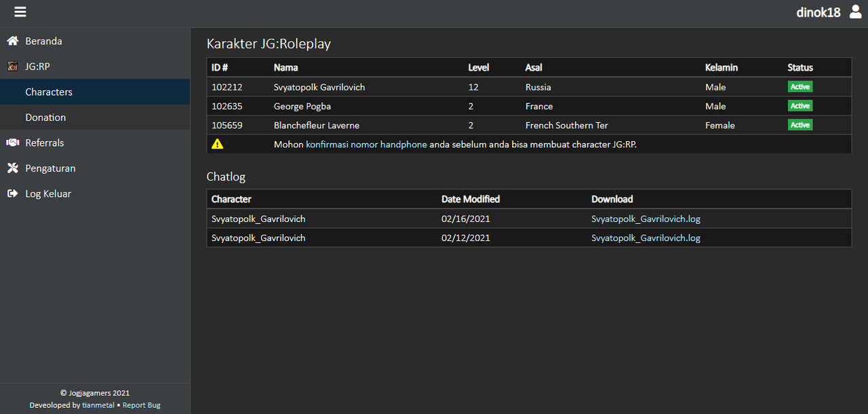Click Active badge for Svyatopolk Gavrilovich

point(800,87)
